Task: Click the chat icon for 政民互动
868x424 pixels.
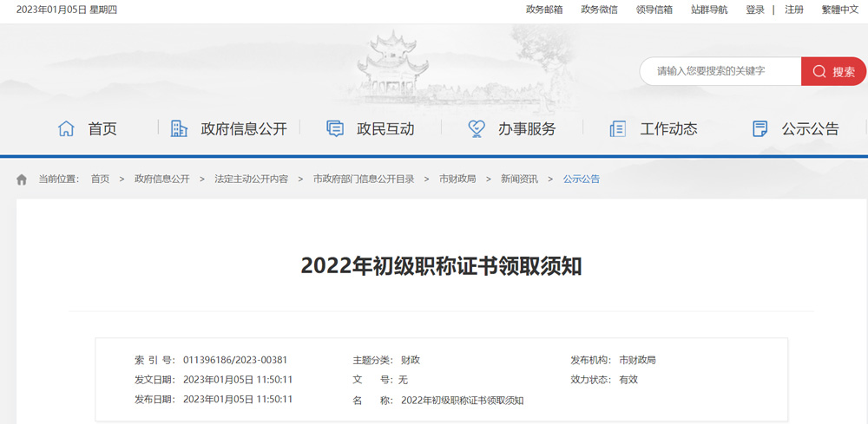Action: (x=335, y=129)
